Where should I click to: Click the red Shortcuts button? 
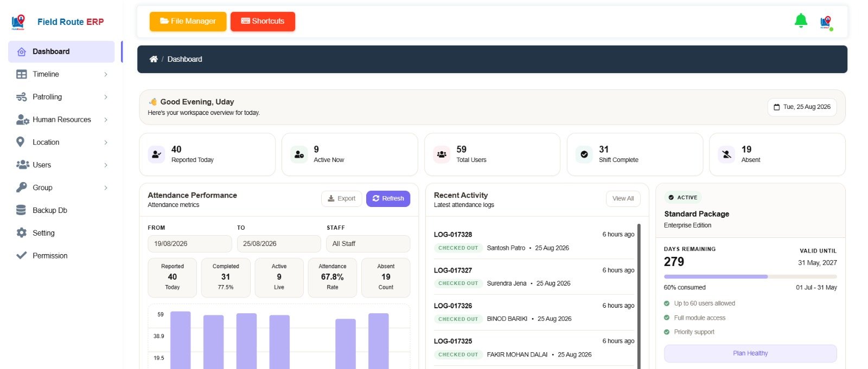tap(263, 21)
